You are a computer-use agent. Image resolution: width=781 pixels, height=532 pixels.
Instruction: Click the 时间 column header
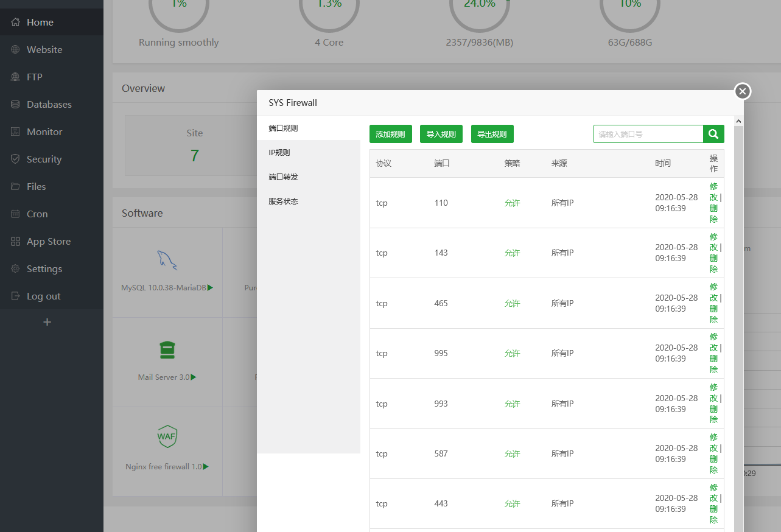click(663, 163)
